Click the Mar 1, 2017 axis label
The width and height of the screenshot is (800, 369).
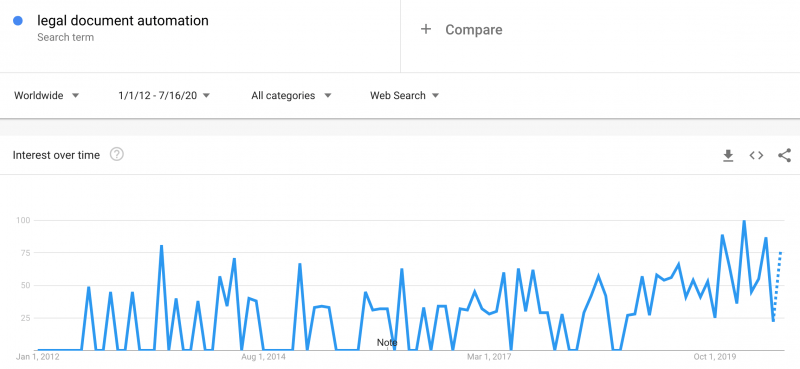coord(489,357)
